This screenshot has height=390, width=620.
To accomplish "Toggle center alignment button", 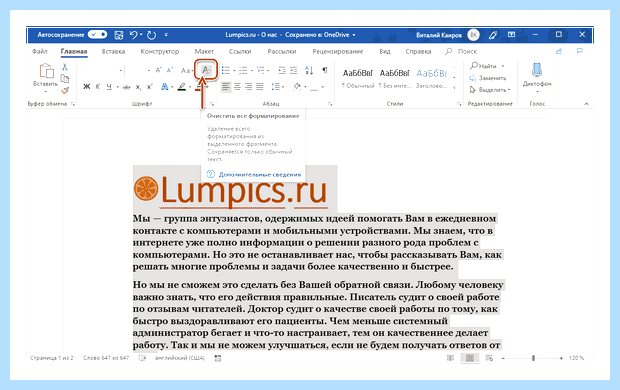I will point(237,87).
